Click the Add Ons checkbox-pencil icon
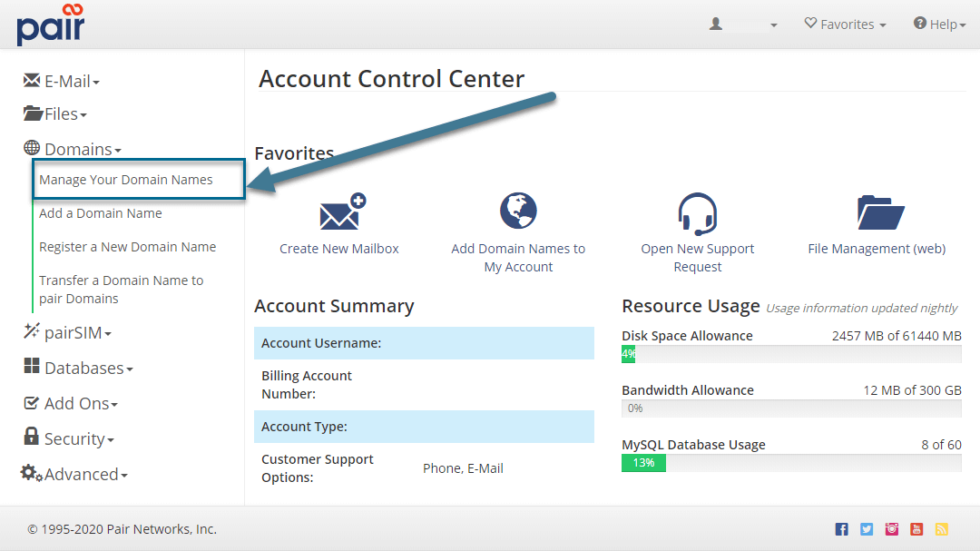Image resolution: width=980 pixels, height=551 pixels. (31, 403)
